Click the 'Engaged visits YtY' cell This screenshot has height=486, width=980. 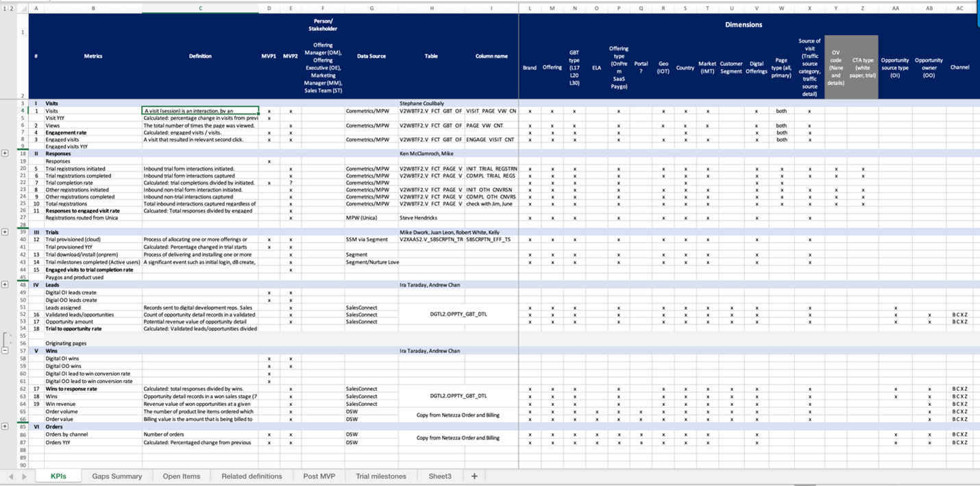(93, 147)
